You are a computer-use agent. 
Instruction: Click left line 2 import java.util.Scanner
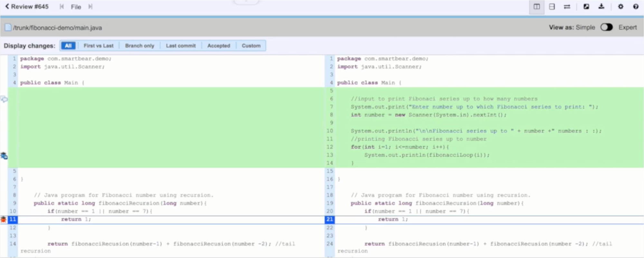point(62,67)
